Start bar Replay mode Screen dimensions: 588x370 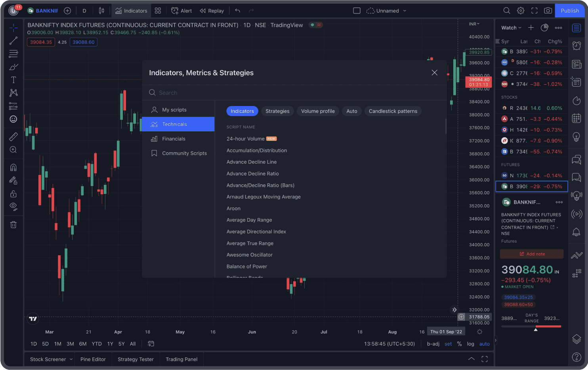point(212,11)
